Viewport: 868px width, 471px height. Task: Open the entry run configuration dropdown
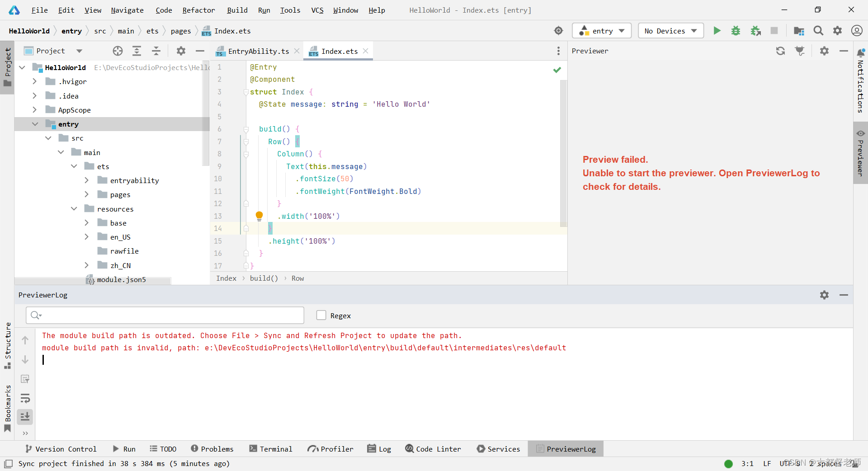602,31
